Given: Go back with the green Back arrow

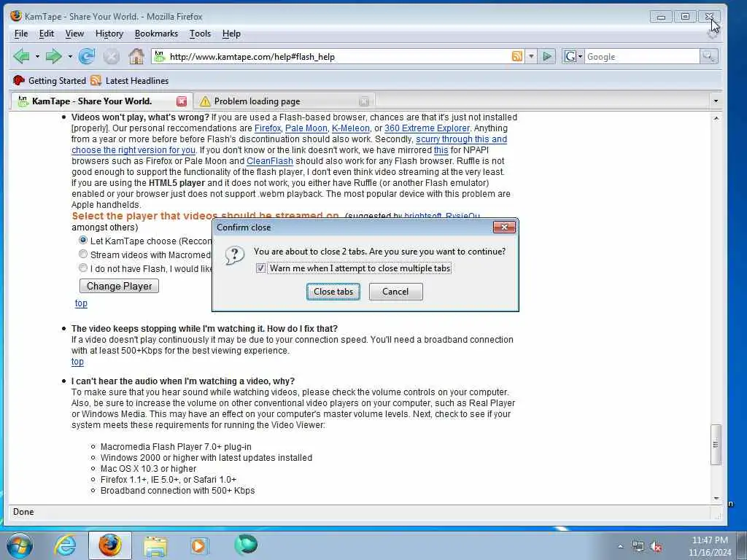Looking at the screenshot, I should pos(21,57).
